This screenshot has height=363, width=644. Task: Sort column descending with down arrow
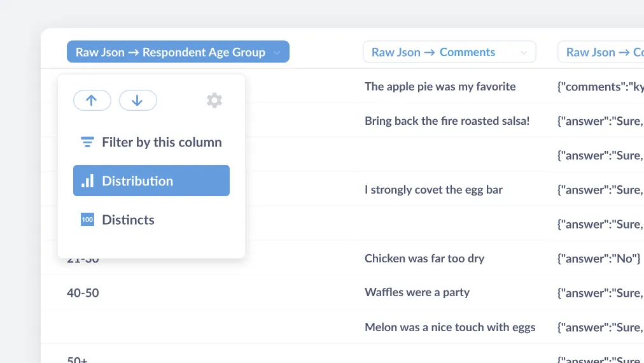(x=137, y=101)
